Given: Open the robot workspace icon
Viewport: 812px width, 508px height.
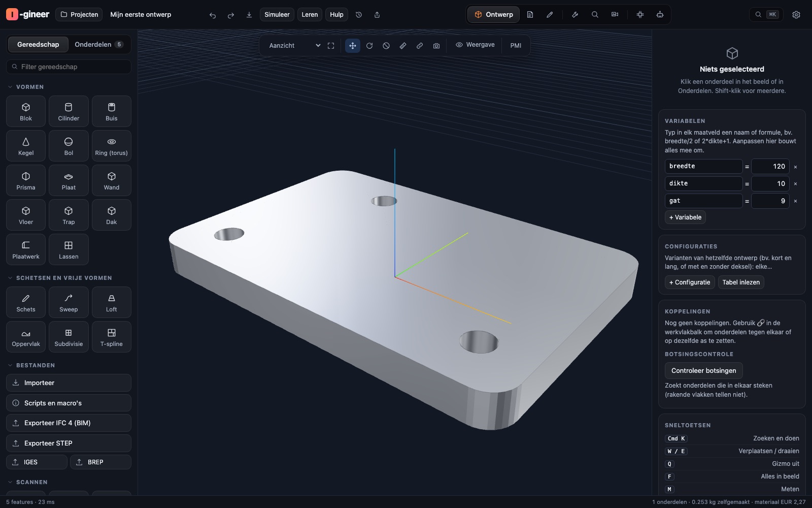Looking at the screenshot, I should [x=660, y=15].
